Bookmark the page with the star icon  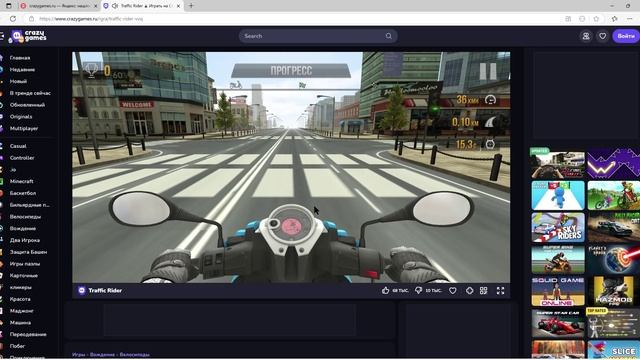pos(596,19)
